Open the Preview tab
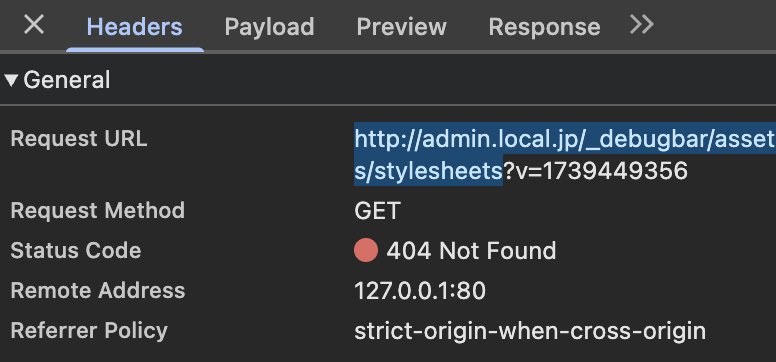The image size is (776, 362). (401, 26)
